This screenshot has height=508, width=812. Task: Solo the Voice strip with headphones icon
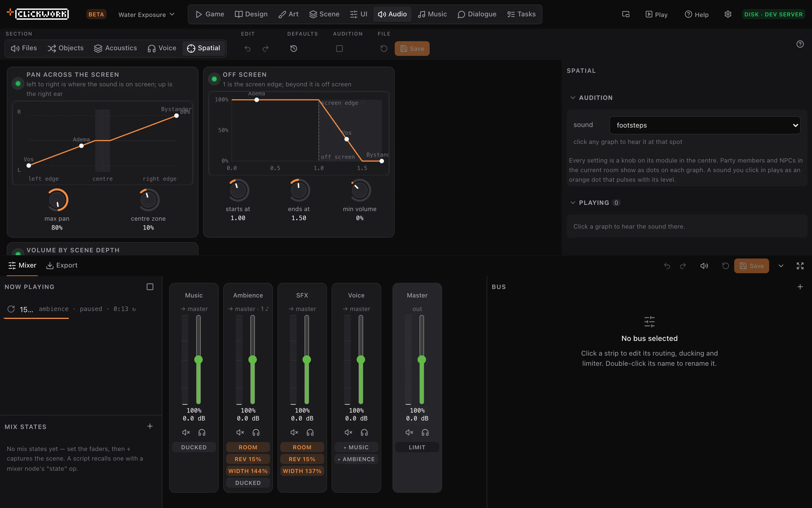pyautogui.click(x=364, y=432)
